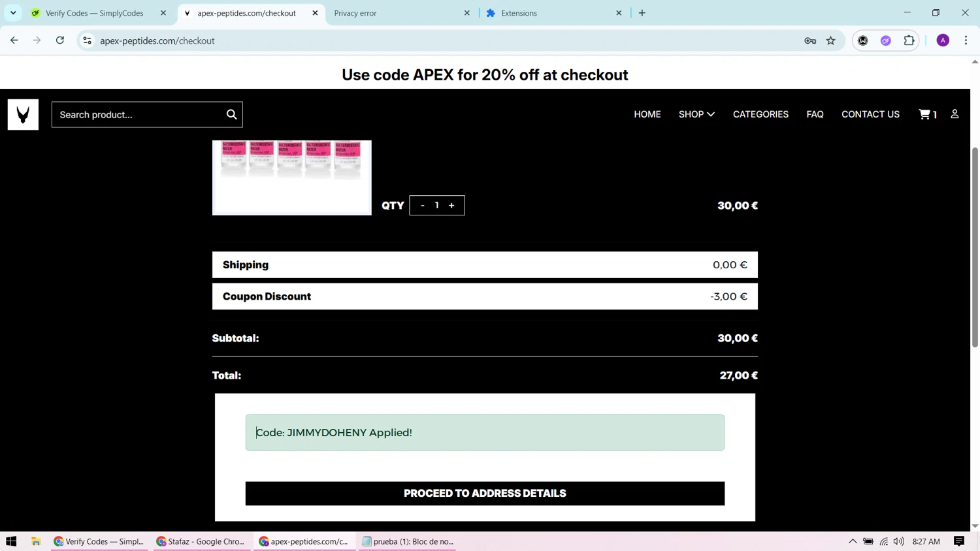This screenshot has width=980, height=551.
Task: Click the quantity value field
Action: tap(437, 206)
